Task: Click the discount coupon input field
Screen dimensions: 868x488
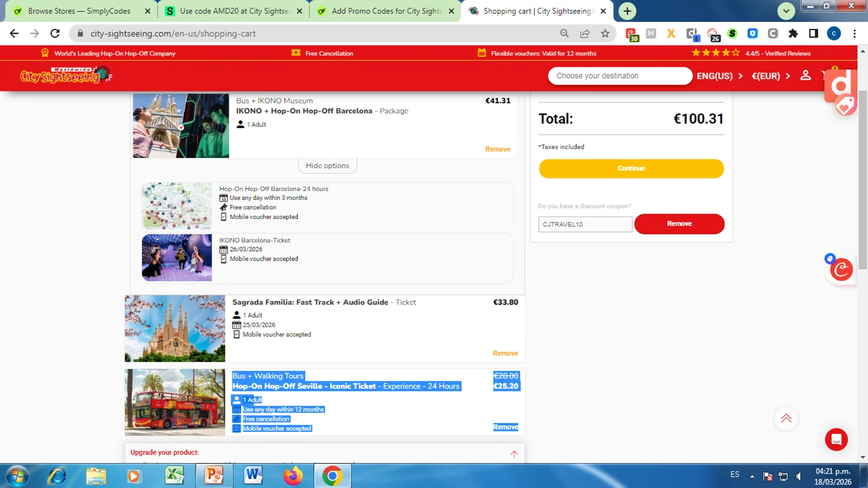Action: (x=585, y=224)
